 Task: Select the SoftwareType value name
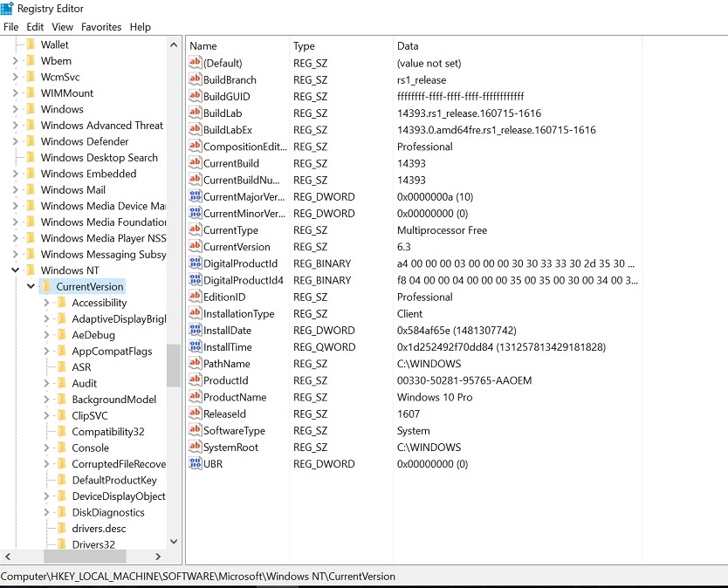[x=234, y=431]
